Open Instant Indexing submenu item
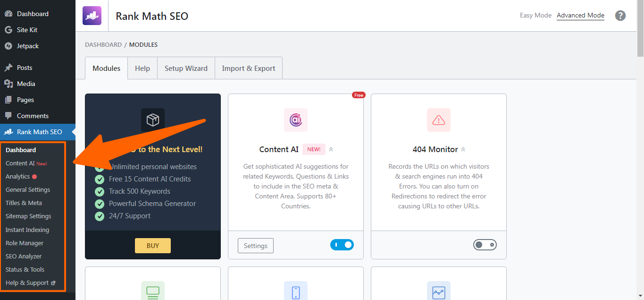This screenshot has height=300, width=644. click(27, 230)
